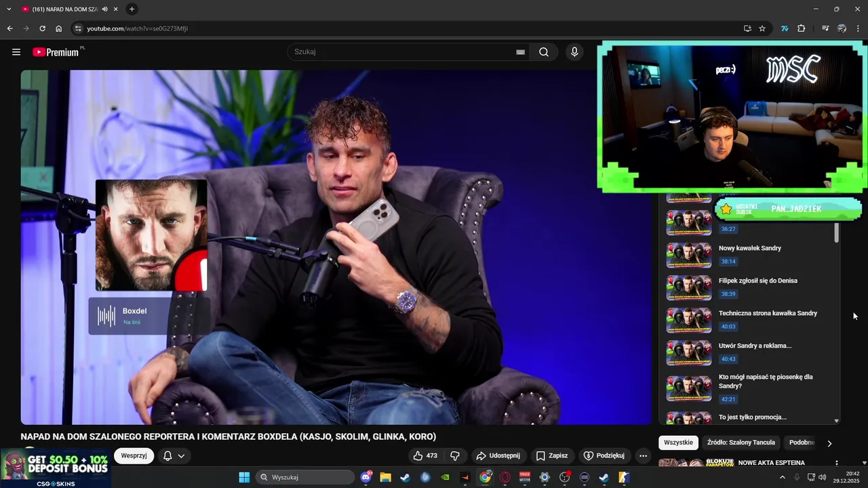
Task: Jump to chapter timestamp 38:14
Action: 728,262
